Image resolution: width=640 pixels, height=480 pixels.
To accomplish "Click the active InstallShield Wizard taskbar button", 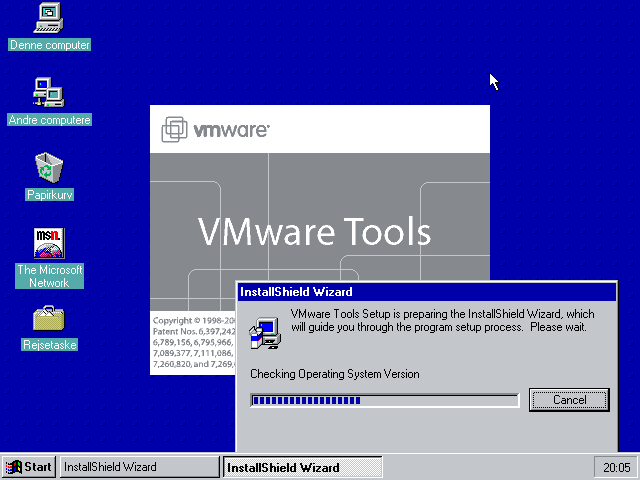I will tap(302, 467).
